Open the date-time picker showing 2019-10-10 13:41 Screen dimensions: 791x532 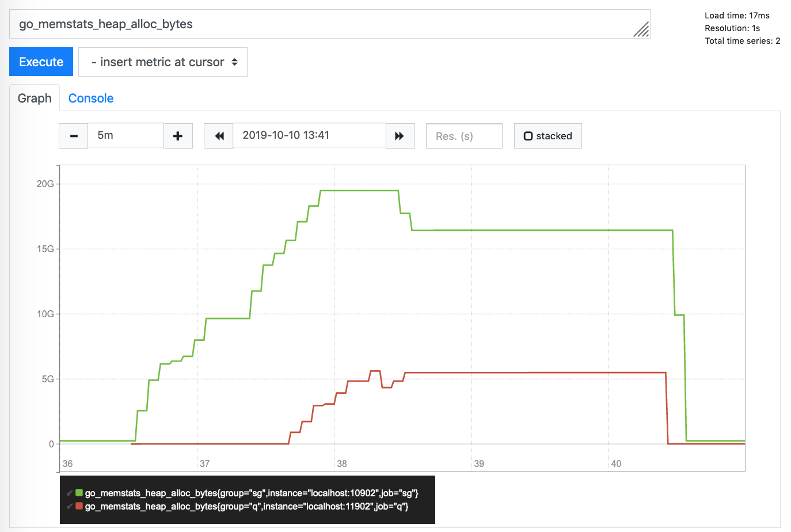point(309,135)
